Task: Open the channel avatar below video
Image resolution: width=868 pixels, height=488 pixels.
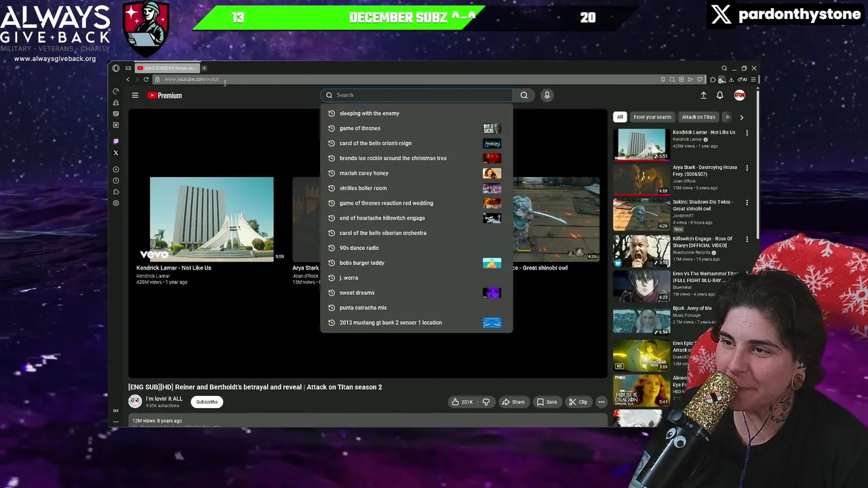Action: click(x=135, y=401)
